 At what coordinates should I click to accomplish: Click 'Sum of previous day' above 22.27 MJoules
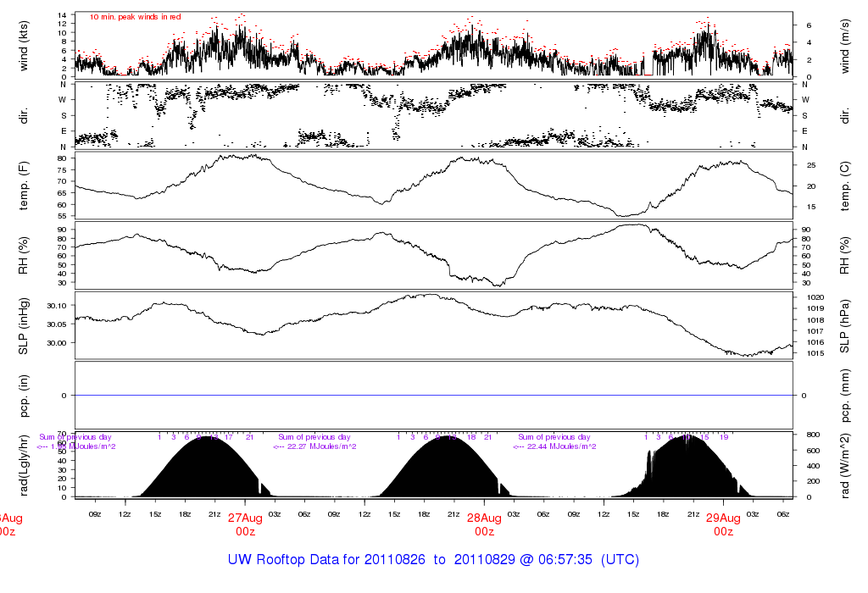point(314,437)
